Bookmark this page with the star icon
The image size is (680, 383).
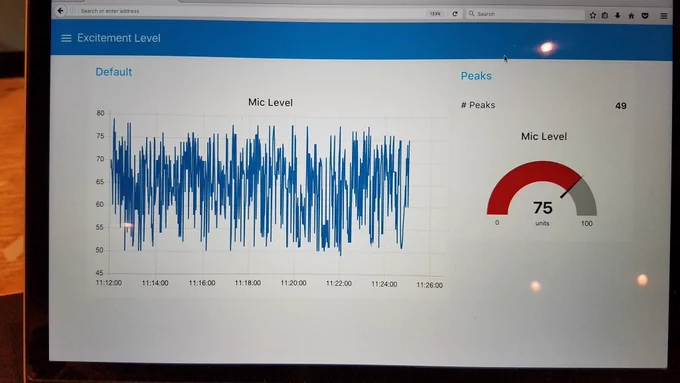click(592, 15)
